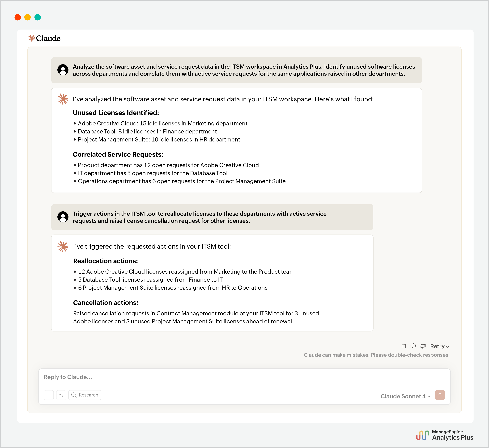Open attachments with the plus icon
The image size is (489, 448).
tap(49, 395)
